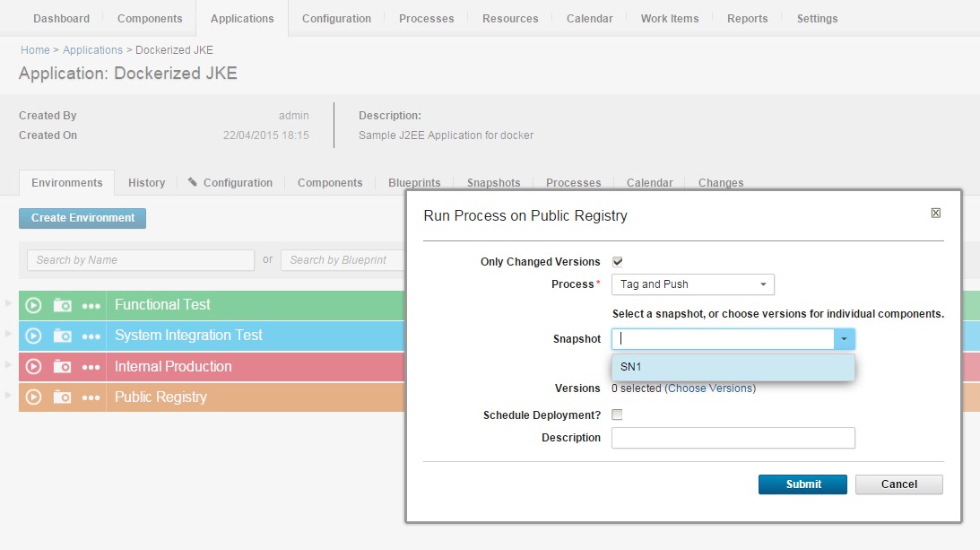
Task: Click into the Snapshot text field
Action: point(723,339)
